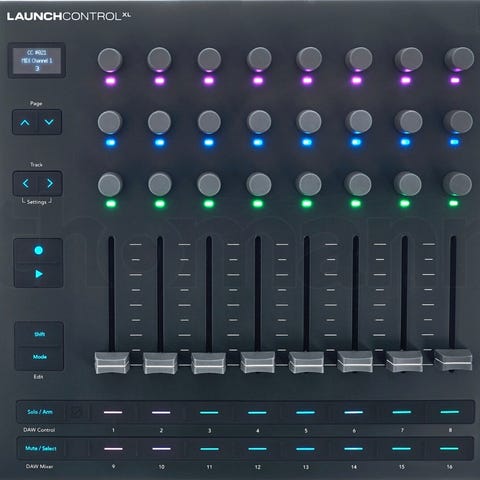
Task: Click the button labeled 5
Action: tap(305, 412)
